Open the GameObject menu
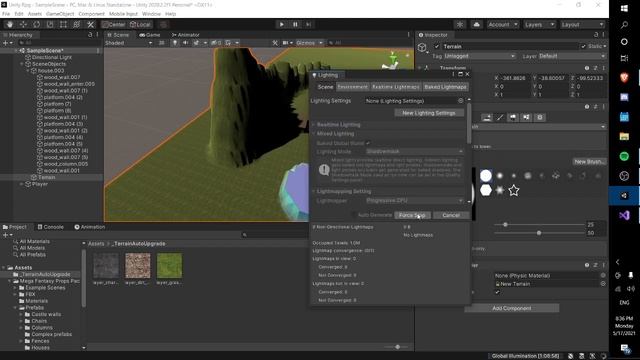 pos(60,14)
